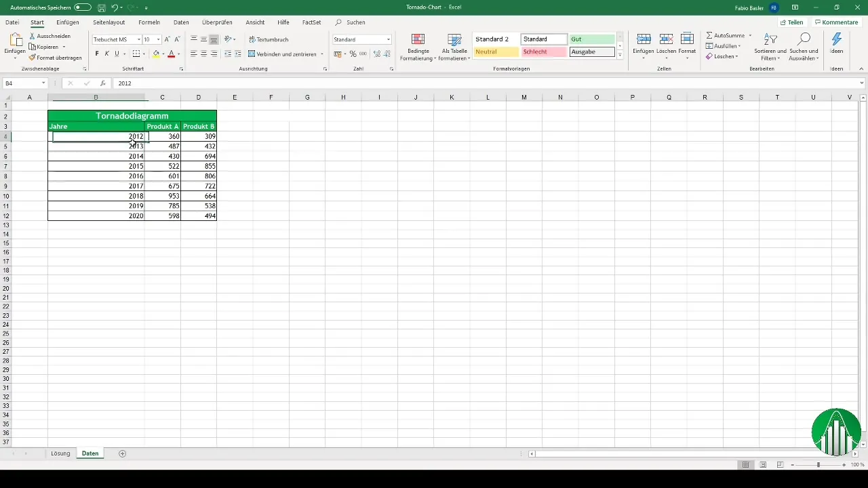
Task: Toggle right text alignment
Action: pyautogui.click(x=214, y=54)
